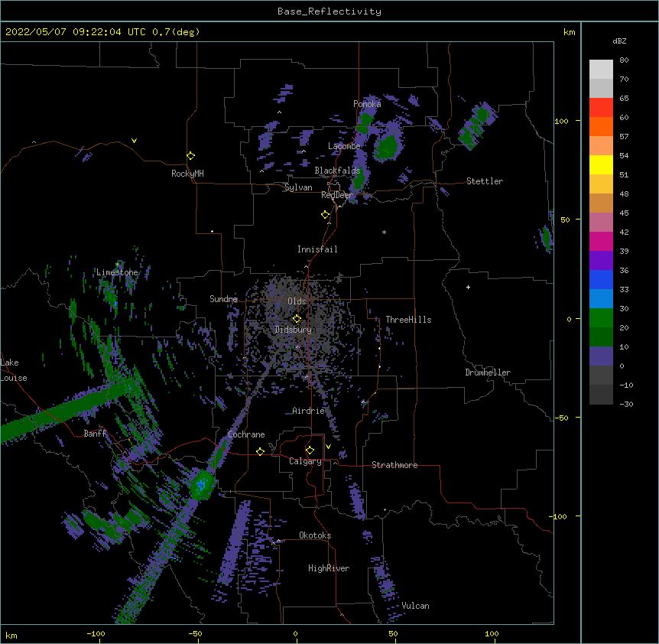Pick the purple 36–39 dBZ legend swatch
659x644 pixels.
(x=601, y=261)
